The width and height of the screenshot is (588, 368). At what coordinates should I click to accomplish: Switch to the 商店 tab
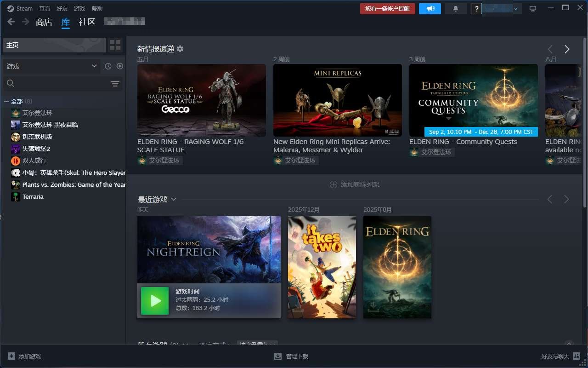(44, 22)
